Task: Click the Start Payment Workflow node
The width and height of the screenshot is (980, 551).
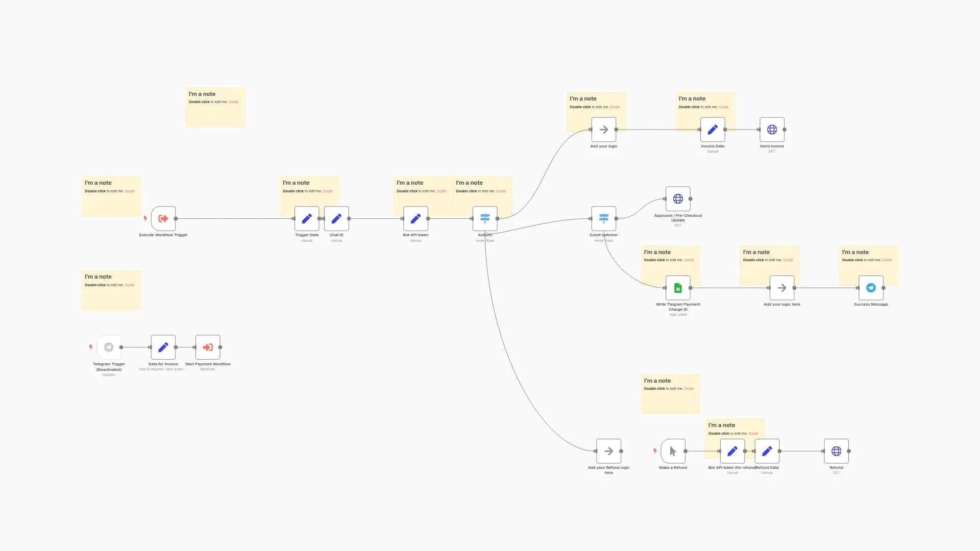Action: pos(208,347)
